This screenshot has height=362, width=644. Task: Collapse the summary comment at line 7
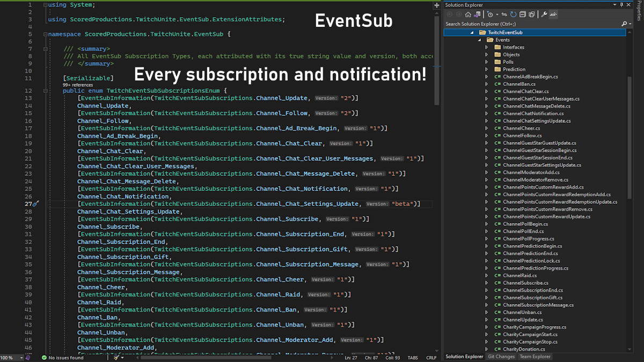point(45,49)
